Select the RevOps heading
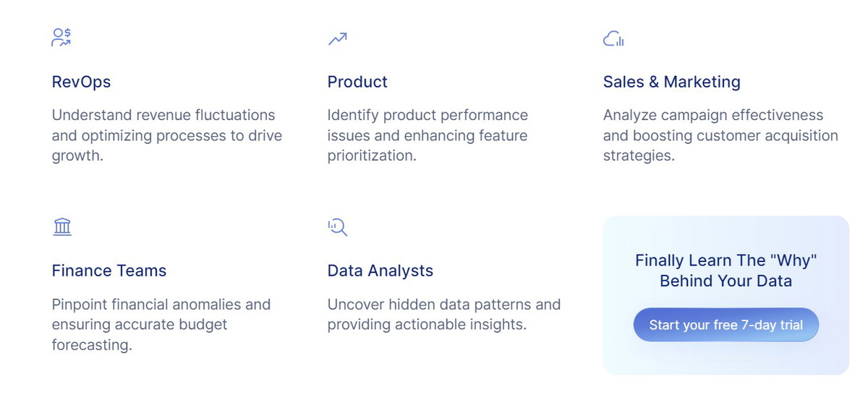Viewport: 868px width, 411px height. [81, 82]
